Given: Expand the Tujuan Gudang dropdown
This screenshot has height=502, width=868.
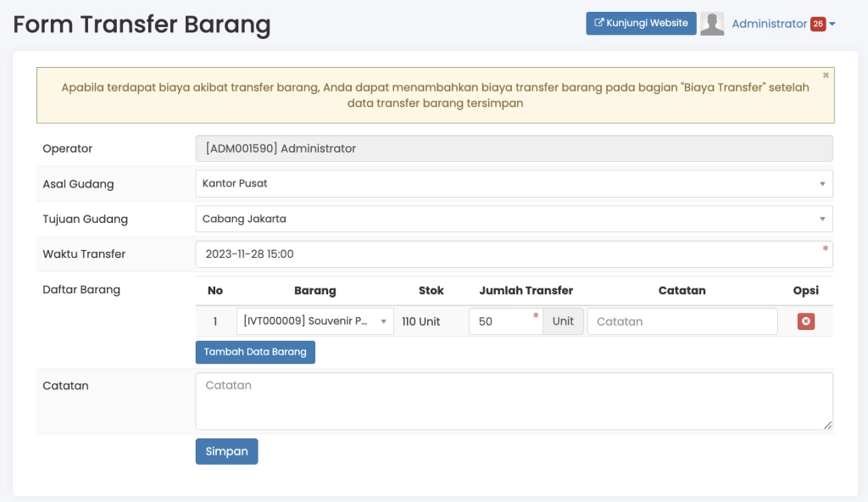Looking at the screenshot, I should tap(514, 219).
